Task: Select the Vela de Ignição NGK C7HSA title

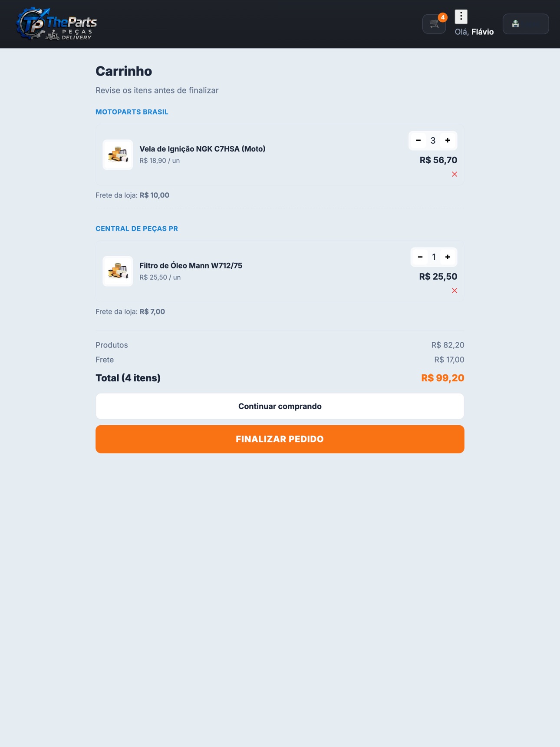Action: coord(202,149)
